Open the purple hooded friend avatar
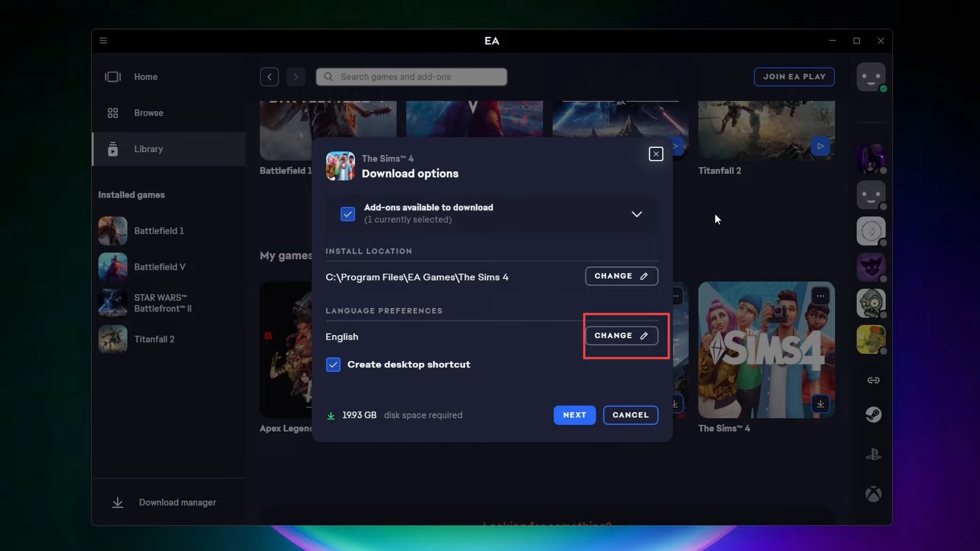Viewport: 980px width, 551px height. (x=871, y=159)
